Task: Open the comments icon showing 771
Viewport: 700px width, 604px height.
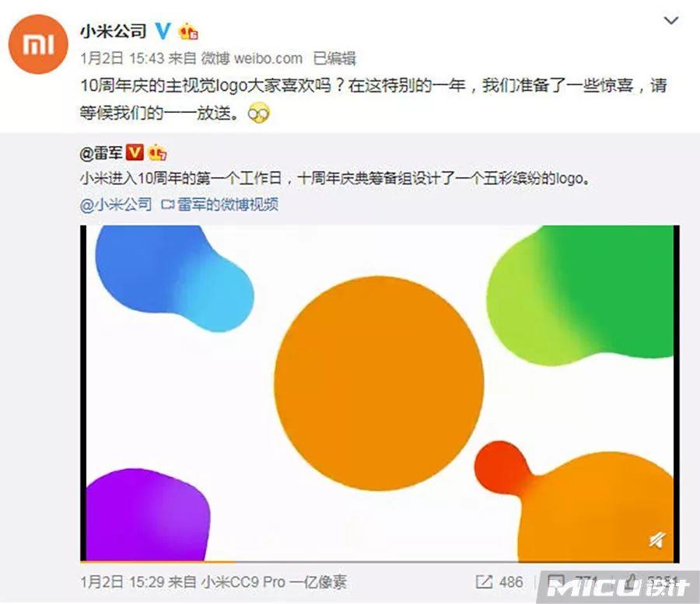Action: 556,581
